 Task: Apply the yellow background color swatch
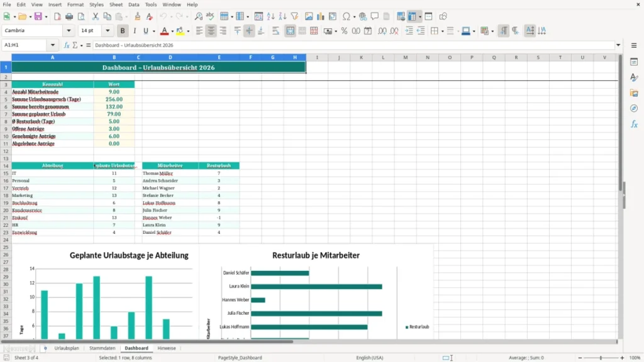(x=180, y=31)
